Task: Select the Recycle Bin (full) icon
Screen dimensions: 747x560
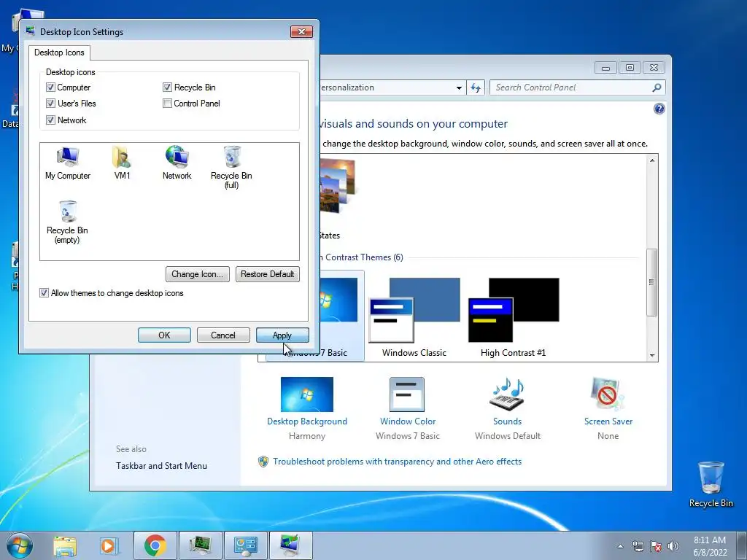Action: pos(231,168)
